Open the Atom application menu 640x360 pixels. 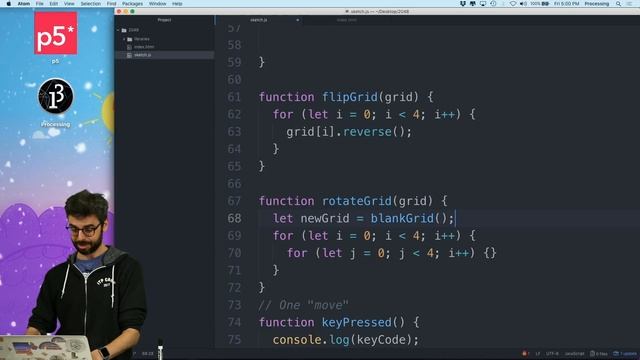pos(24,4)
